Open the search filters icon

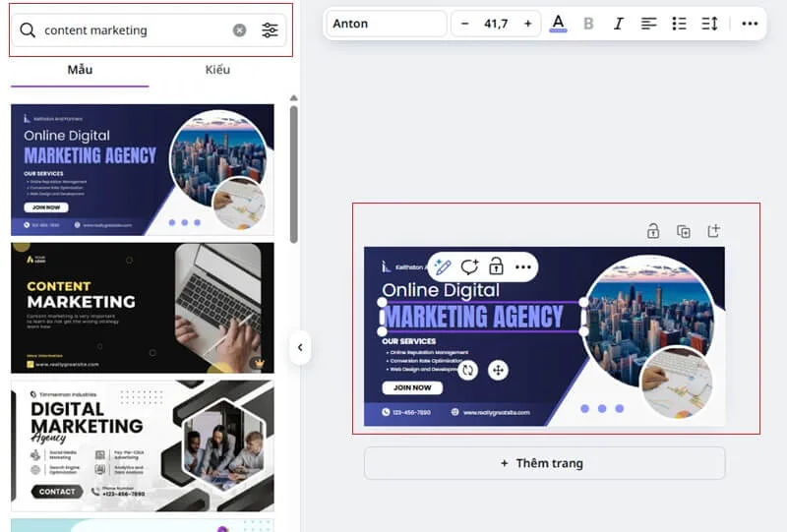270,30
